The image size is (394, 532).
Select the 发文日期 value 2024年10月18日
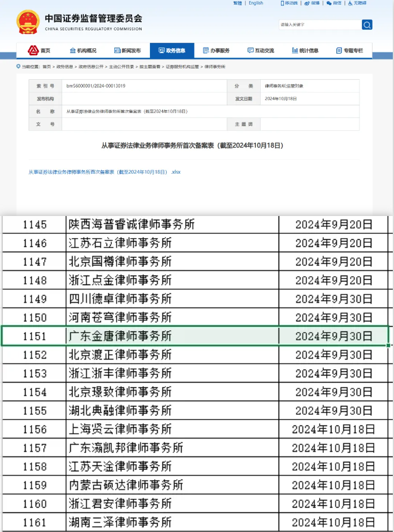[281, 99]
